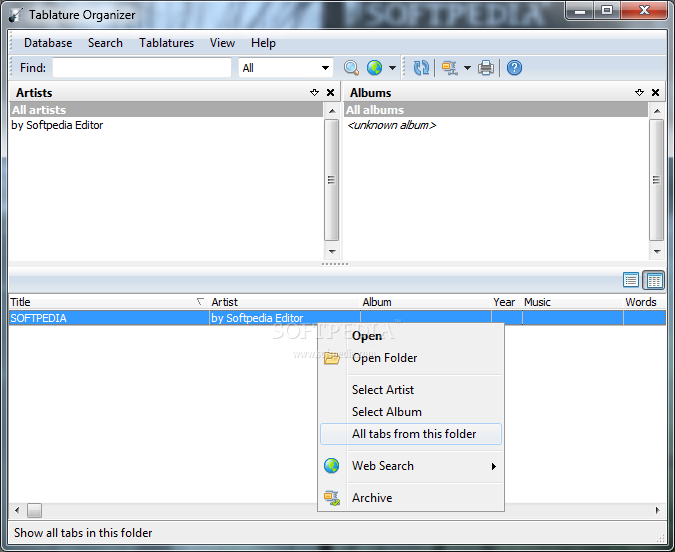Expand the web search dropdown arrow beside globe
Image resolution: width=675 pixels, height=552 pixels.
[x=392, y=68]
